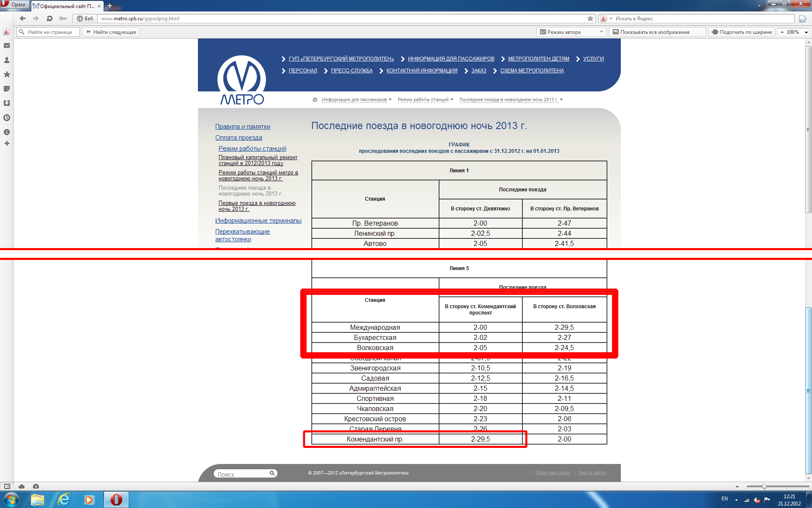The width and height of the screenshot is (812, 508).
Task: Click the Back navigation arrow
Action: [23, 19]
